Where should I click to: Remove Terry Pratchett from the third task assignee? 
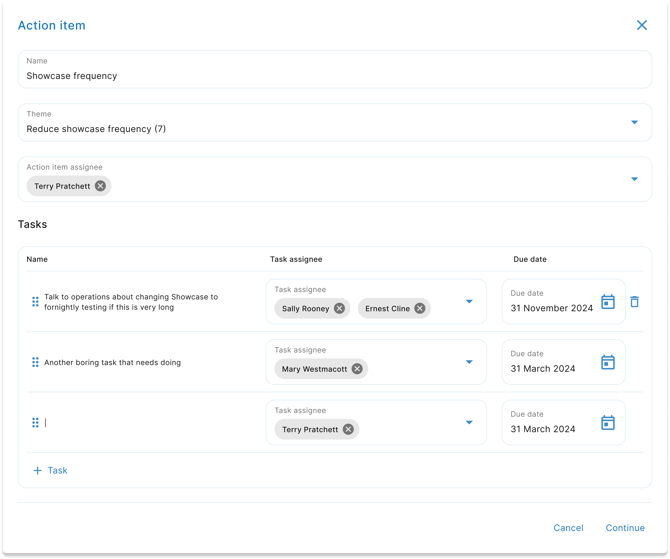(348, 429)
